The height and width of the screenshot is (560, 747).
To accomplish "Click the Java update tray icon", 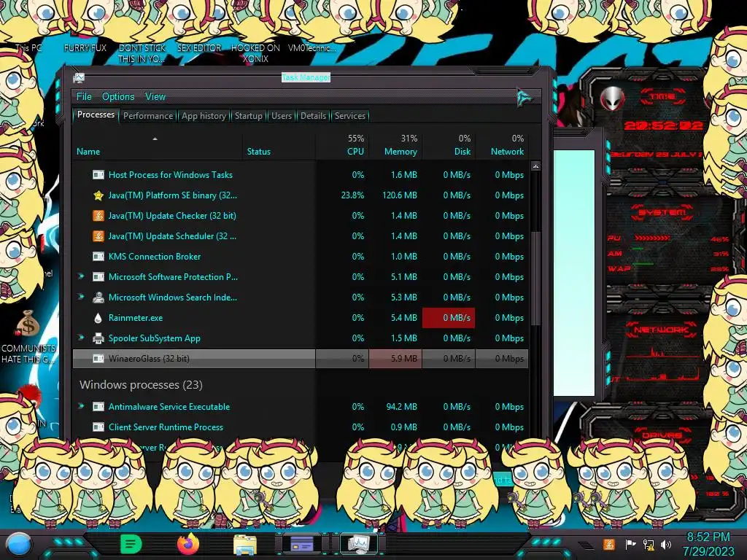I will pos(608,544).
